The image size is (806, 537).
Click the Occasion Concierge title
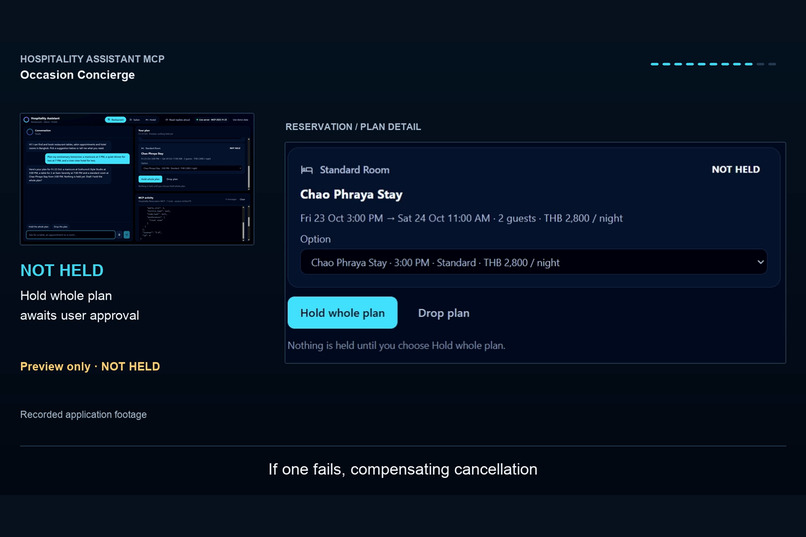pyautogui.click(x=78, y=75)
